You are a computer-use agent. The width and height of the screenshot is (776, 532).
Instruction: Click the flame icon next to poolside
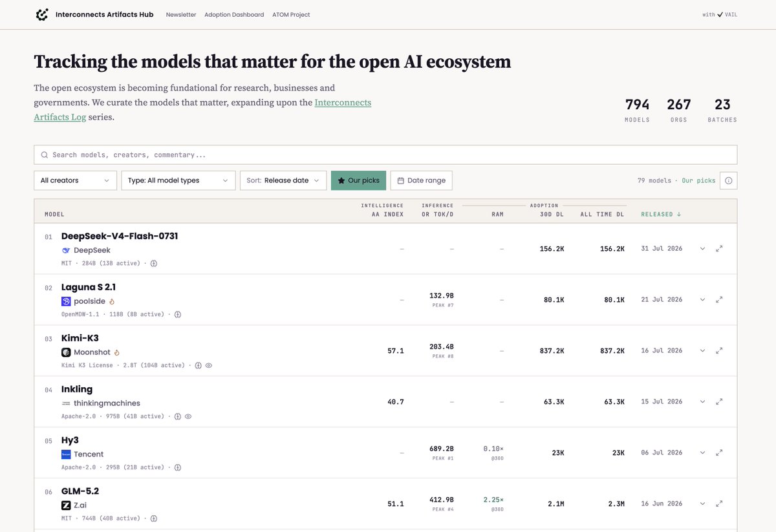112,301
